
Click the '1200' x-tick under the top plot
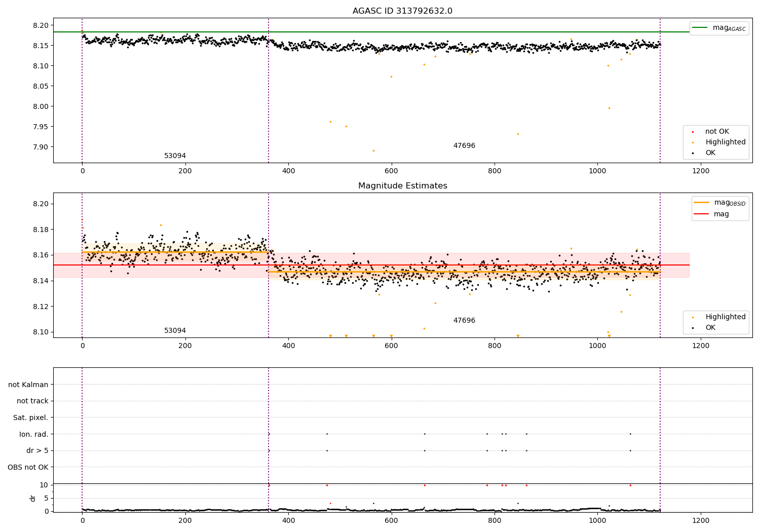point(701,171)
